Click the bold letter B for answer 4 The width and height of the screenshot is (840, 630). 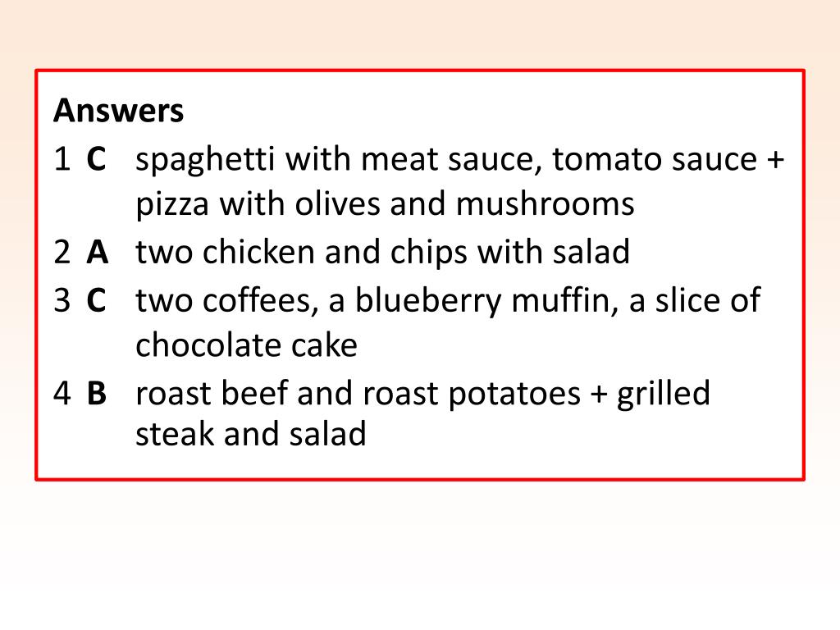[x=97, y=393]
